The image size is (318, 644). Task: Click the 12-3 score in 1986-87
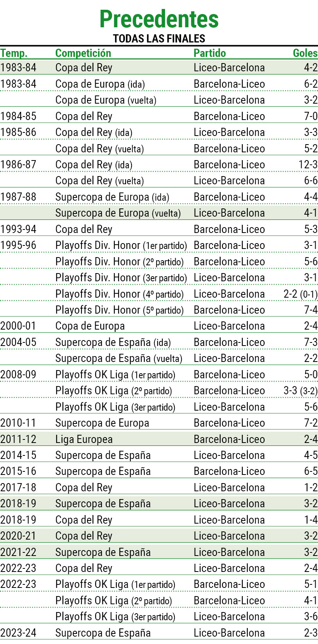pyautogui.click(x=308, y=164)
